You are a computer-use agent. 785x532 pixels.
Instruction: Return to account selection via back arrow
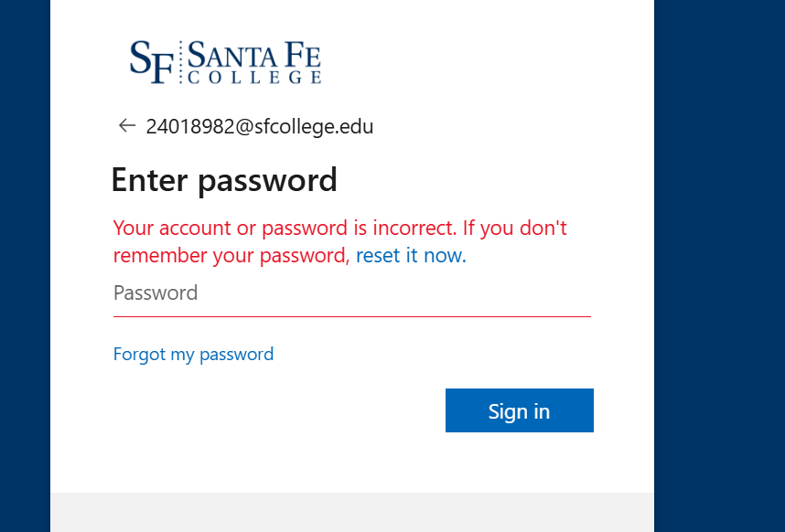coord(127,125)
